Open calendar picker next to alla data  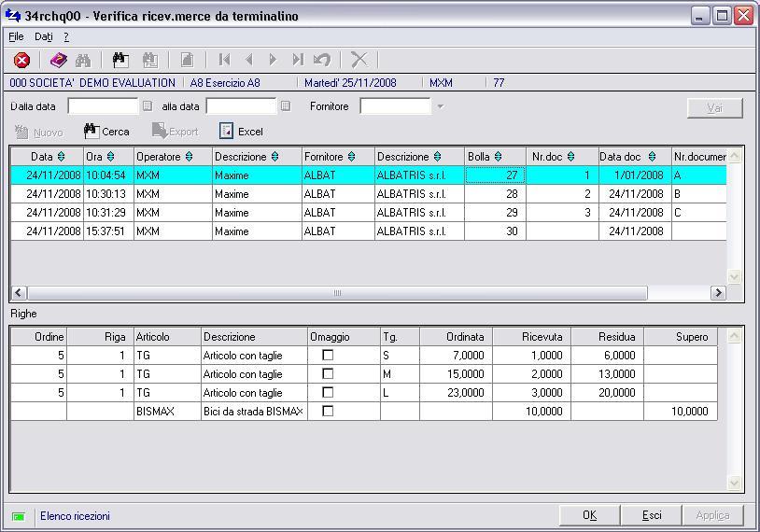286,106
